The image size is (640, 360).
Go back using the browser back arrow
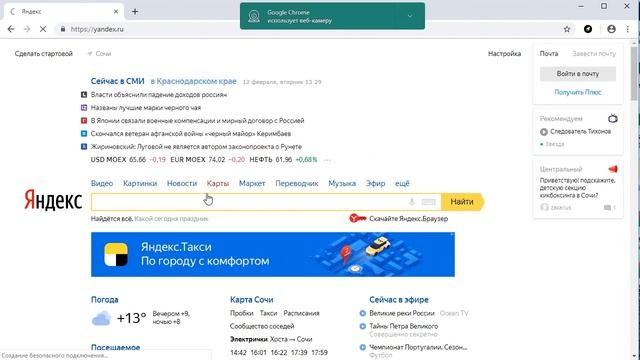click(x=11, y=29)
